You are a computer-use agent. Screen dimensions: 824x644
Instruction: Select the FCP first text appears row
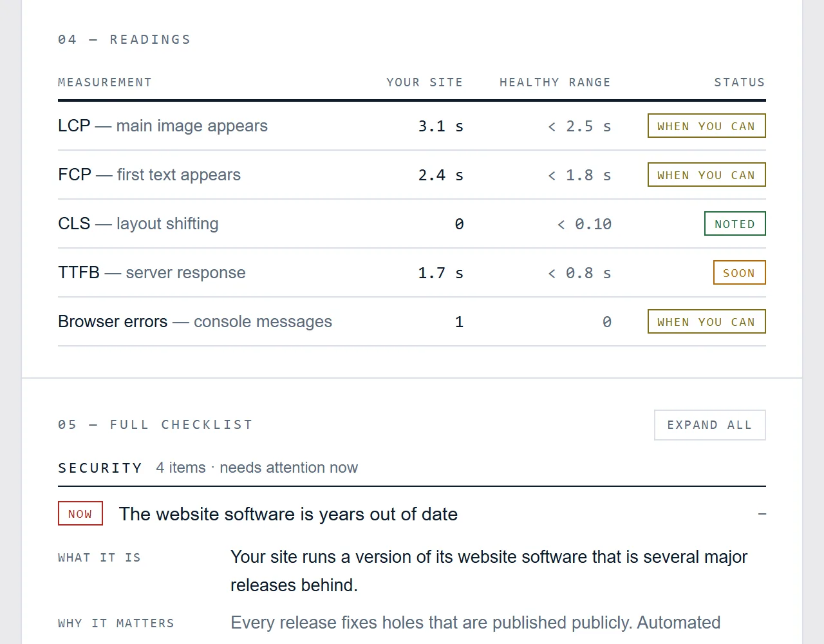[412, 175]
